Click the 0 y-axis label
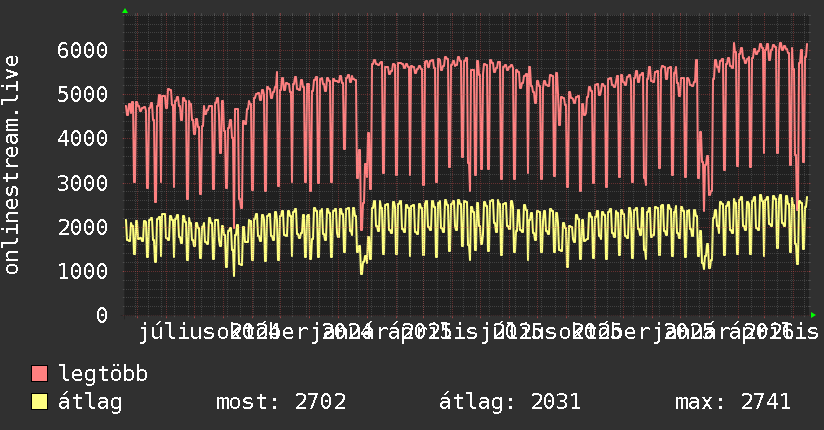 102,315
